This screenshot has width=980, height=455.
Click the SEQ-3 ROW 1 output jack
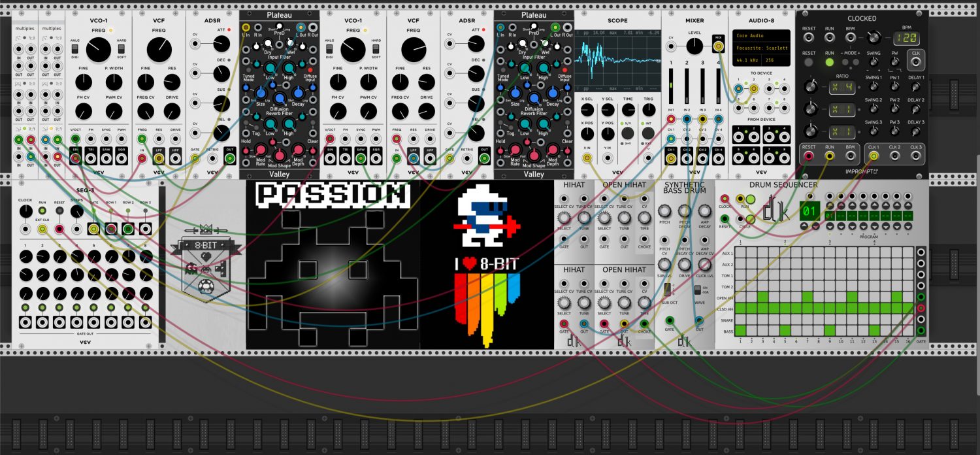click(x=111, y=229)
